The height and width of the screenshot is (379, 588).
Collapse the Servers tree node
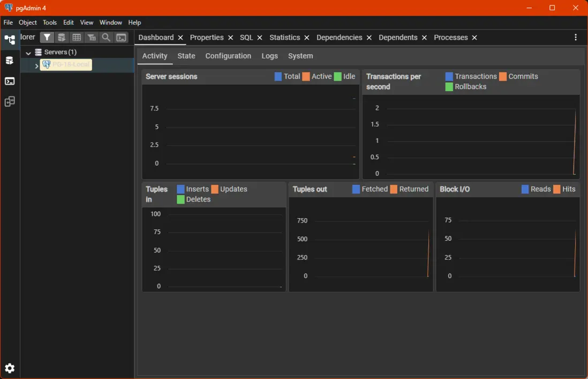28,53
